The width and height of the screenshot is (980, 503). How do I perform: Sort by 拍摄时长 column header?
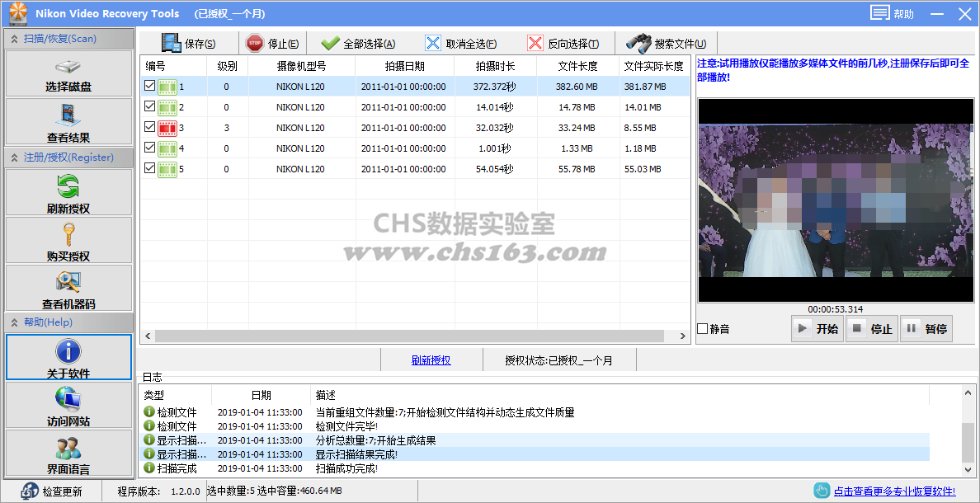click(x=495, y=66)
